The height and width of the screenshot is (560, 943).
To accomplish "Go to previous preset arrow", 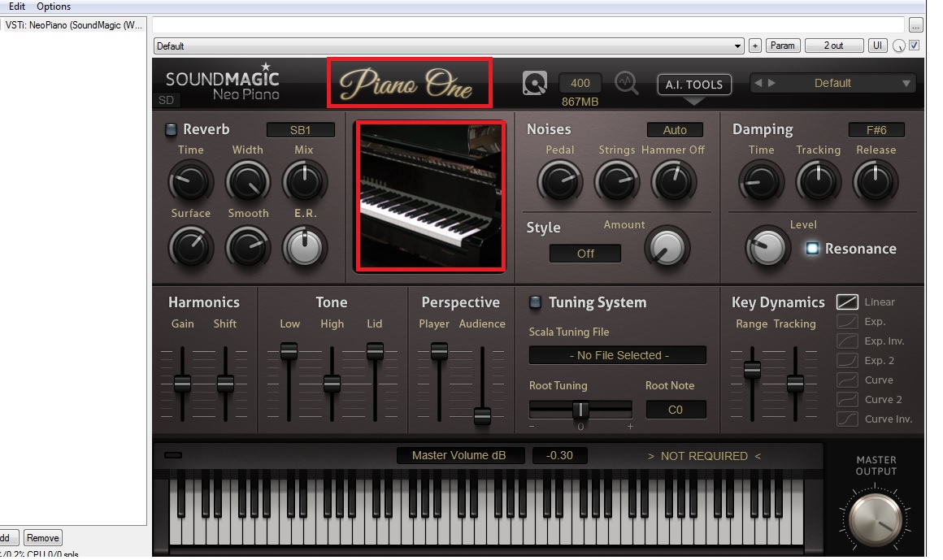I will (x=758, y=83).
